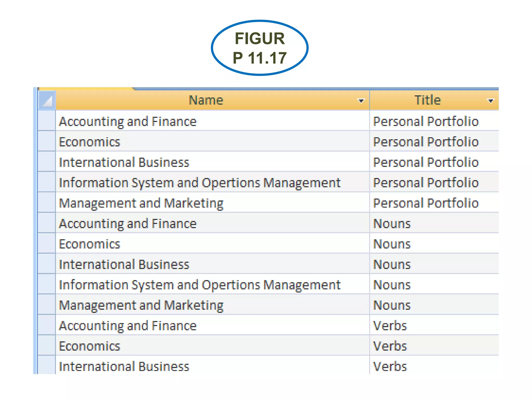Click Information System cell in Personal Portfolio row

point(199,183)
